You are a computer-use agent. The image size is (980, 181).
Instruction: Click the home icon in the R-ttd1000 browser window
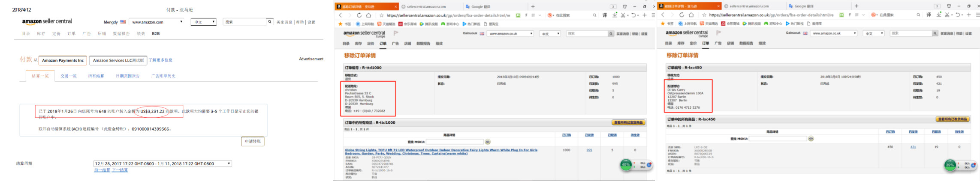pos(368,15)
